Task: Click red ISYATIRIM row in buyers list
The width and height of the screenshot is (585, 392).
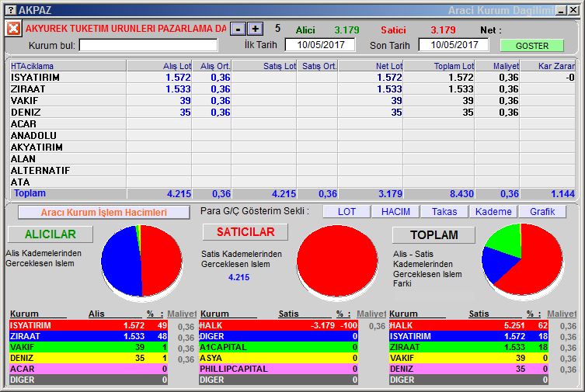Action: click(89, 325)
